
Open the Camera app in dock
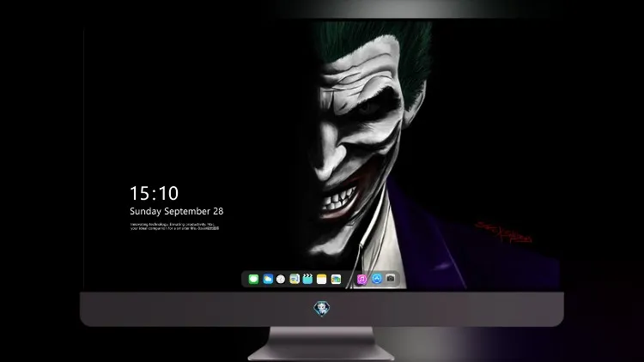[x=391, y=279]
